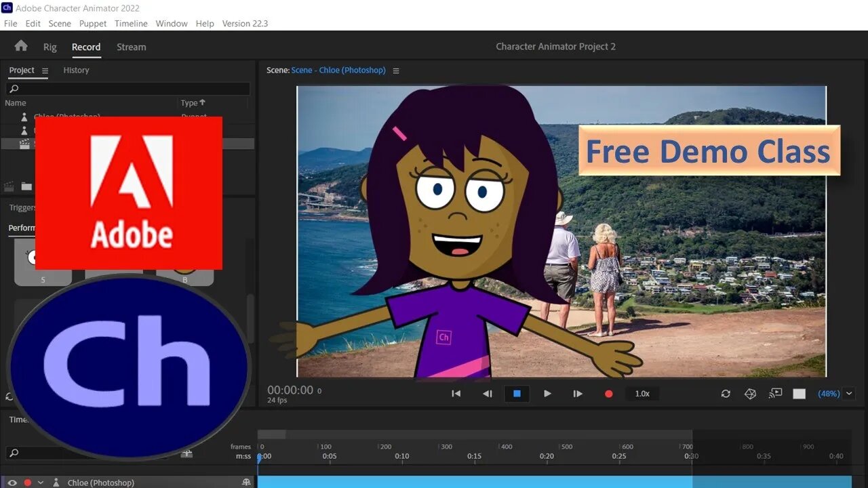This screenshot has width=868, height=488.
Task: Switch to Rig mode
Action: pos(50,47)
